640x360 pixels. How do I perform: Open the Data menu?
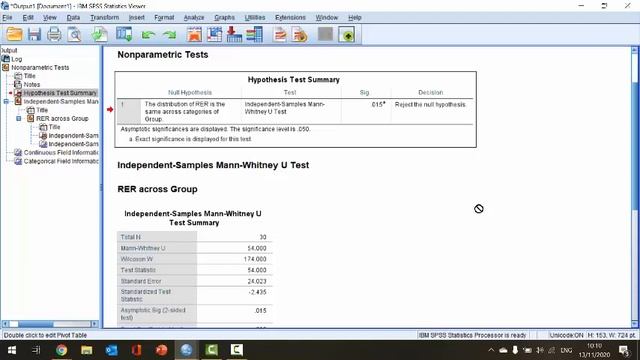tap(73, 18)
